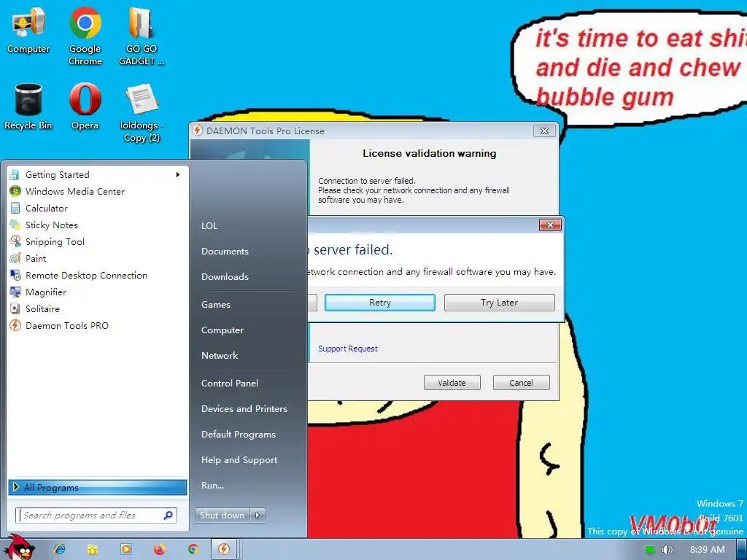Click the Try Later button

[x=499, y=303]
